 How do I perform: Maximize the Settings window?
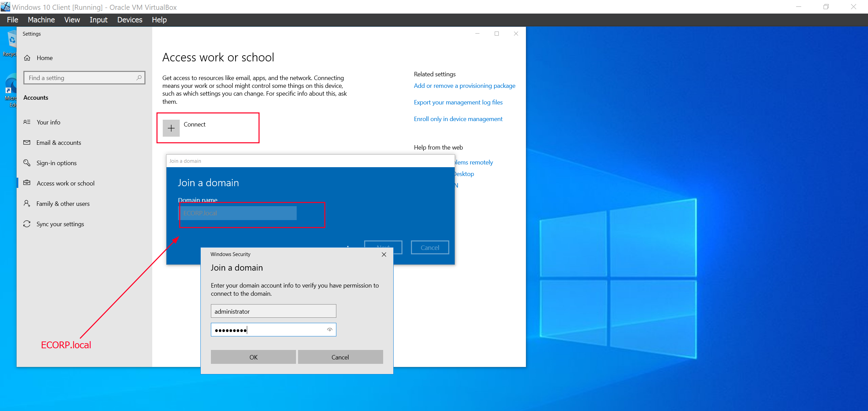497,34
